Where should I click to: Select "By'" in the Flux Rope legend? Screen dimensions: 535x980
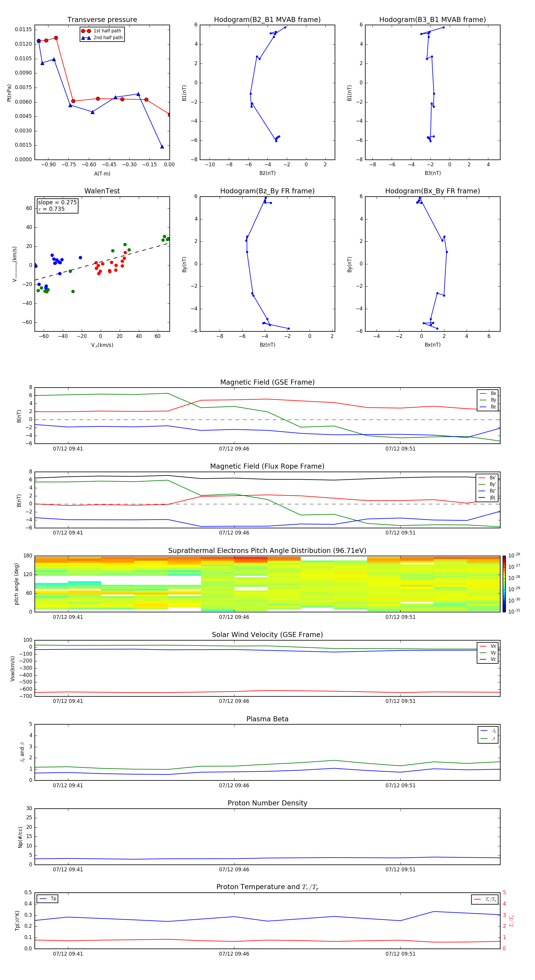[x=487, y=484]
